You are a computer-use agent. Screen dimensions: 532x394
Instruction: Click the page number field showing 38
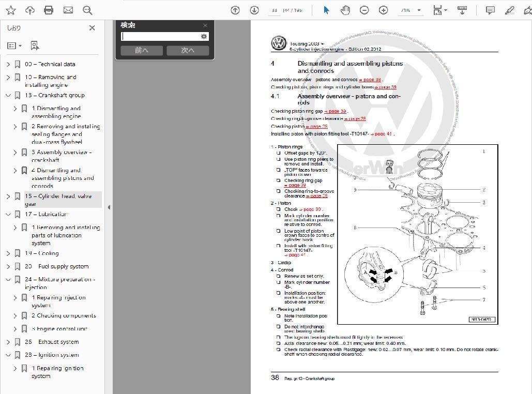(x=274, y=10)
